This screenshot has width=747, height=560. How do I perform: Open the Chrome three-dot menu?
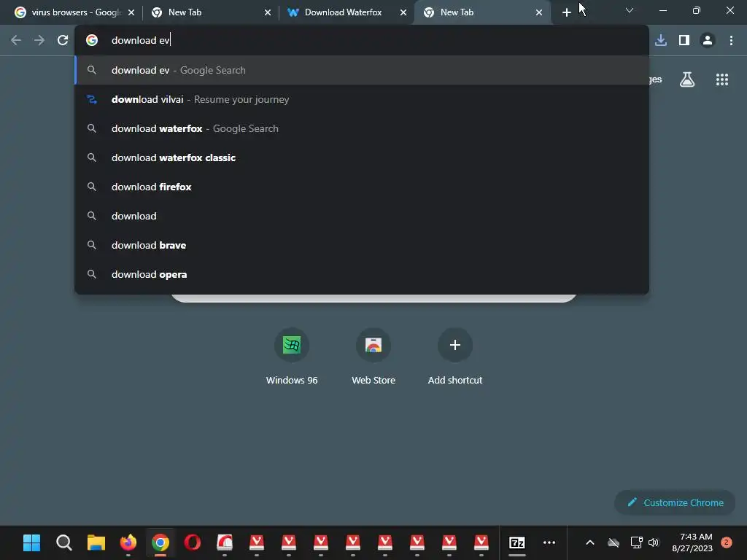click(x=731, y=41)
